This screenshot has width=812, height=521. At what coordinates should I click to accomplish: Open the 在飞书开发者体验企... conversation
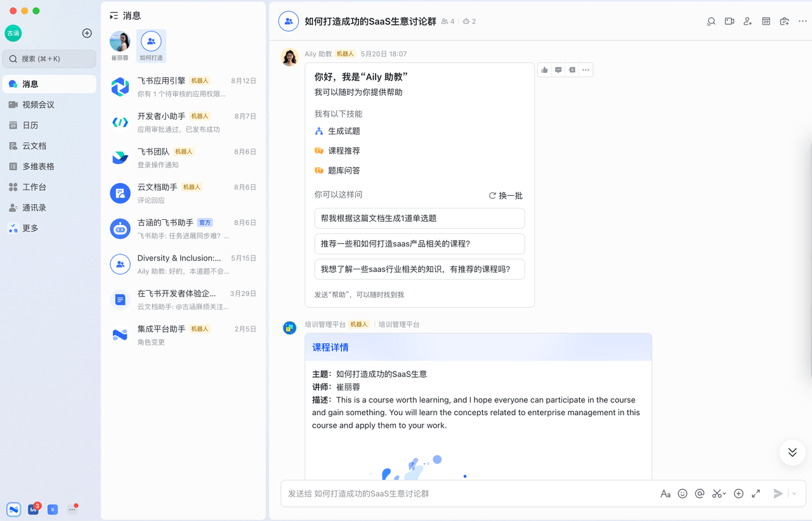[183, 300]
